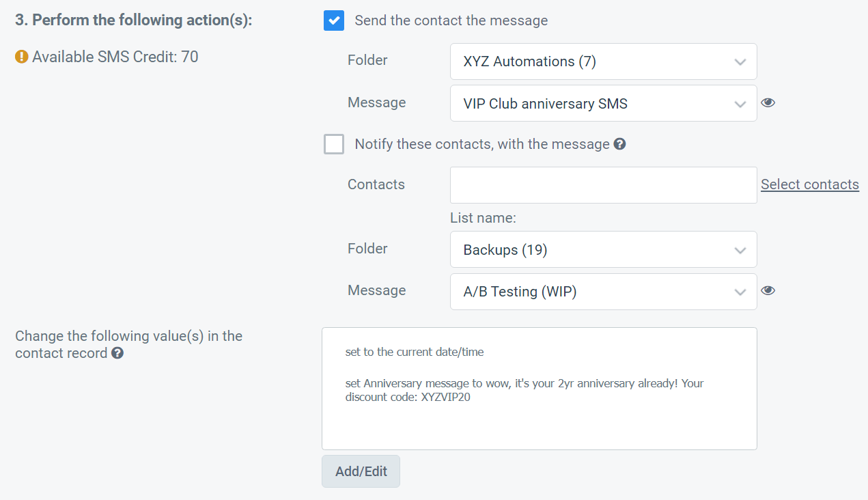Open help icon next to Notify these contacts
The height and width of the screenshot is (500, 868).
(619, 144)
